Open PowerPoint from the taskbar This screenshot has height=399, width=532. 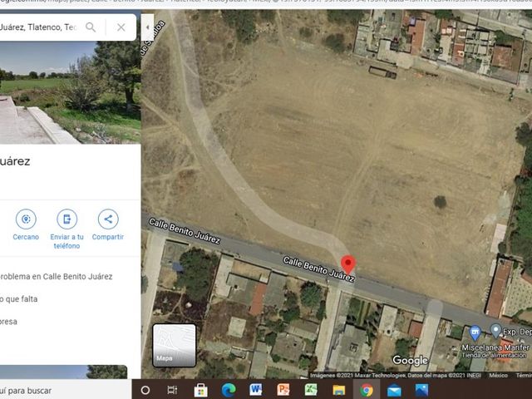[283, 390]
